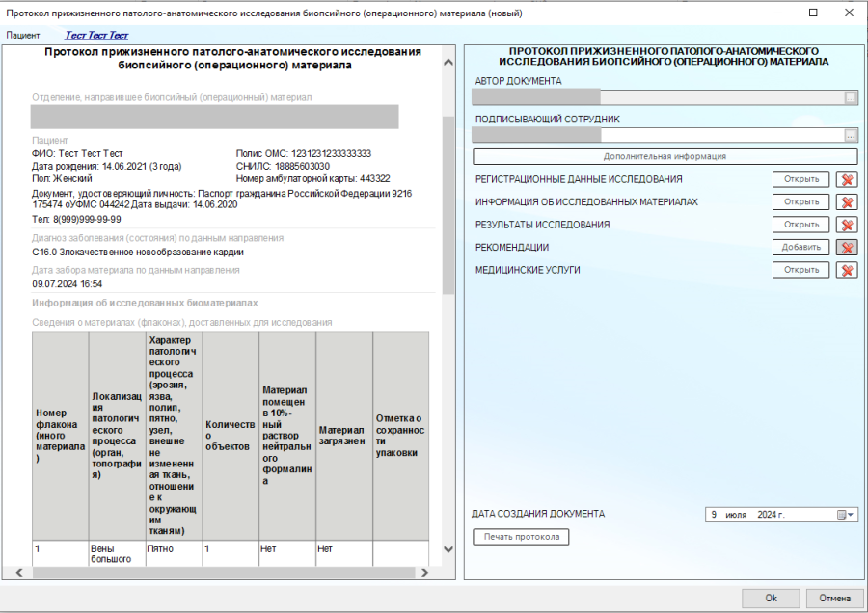Click sampling date 09.07.2024 16:54

pos(67,284)
